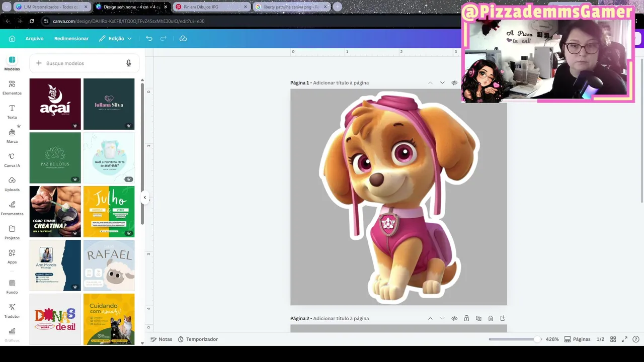The height and width of the screenshot is (362, 644).
Task: Open the Canva IA side panel
Action: [x=12, y=160]
